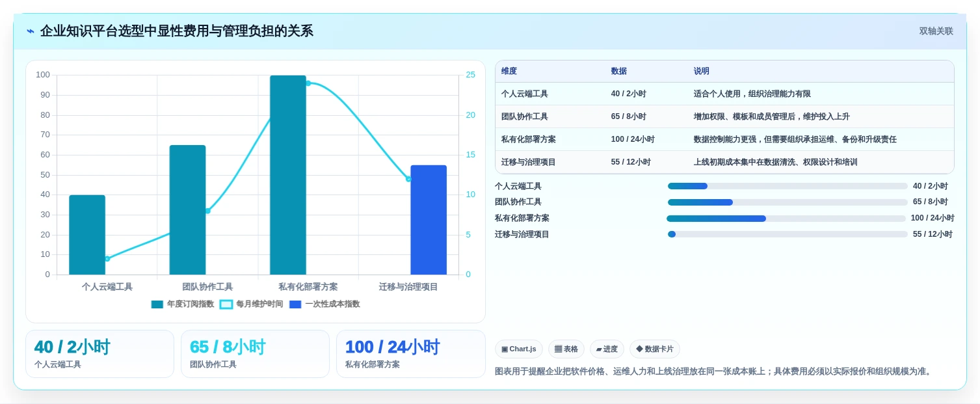
Task: Click 迁移与治理项目 in the table row
Action: 529,162
